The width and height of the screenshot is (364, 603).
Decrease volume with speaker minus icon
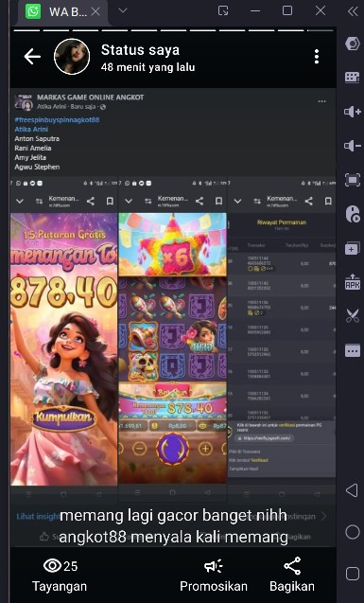(x=352, y=146)
